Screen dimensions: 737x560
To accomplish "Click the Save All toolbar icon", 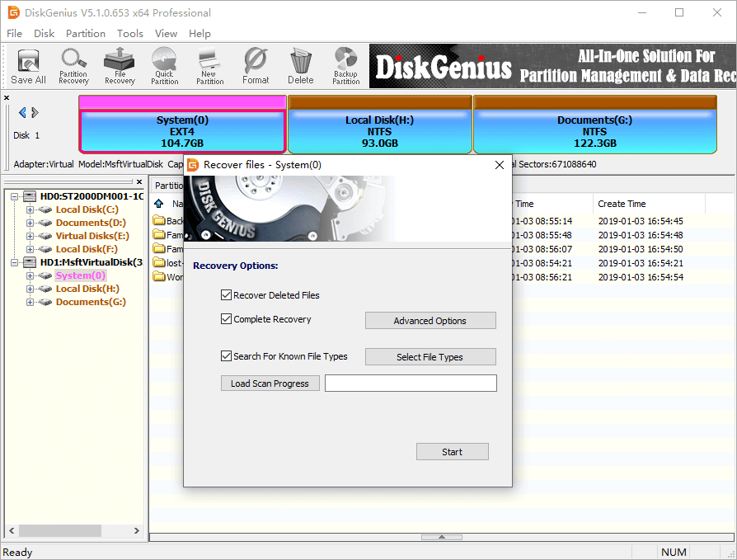I will (x=28, y=66).
